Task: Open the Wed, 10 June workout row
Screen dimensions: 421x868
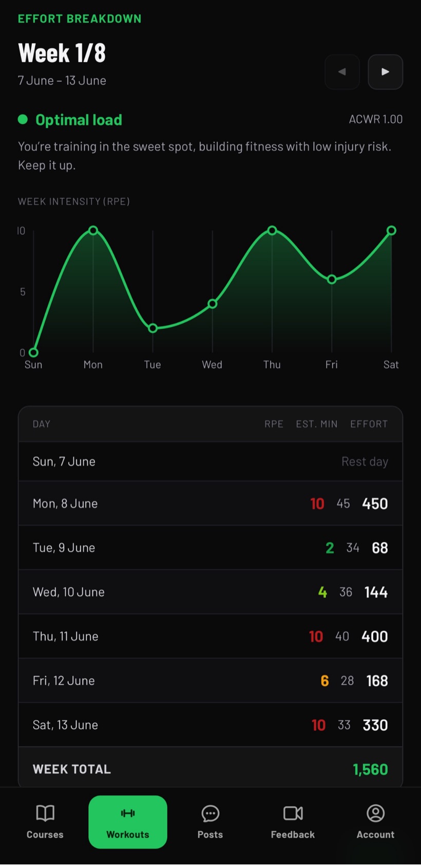Action: point(210,592)
